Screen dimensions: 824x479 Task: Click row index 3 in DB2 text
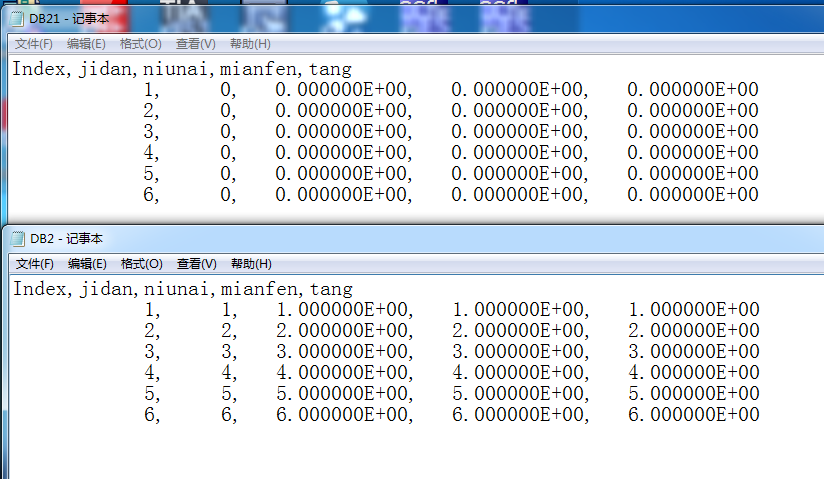click(151, 352)
